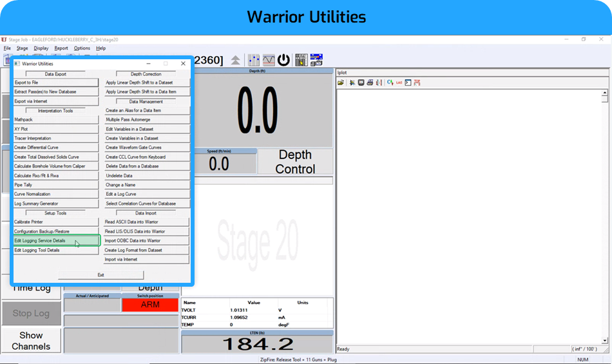Viewport: 612px width, 364px height.
Task: Click the edit pointer icon in Iplot toolbar
Action: pyautogui.click(x=352, y=82)
